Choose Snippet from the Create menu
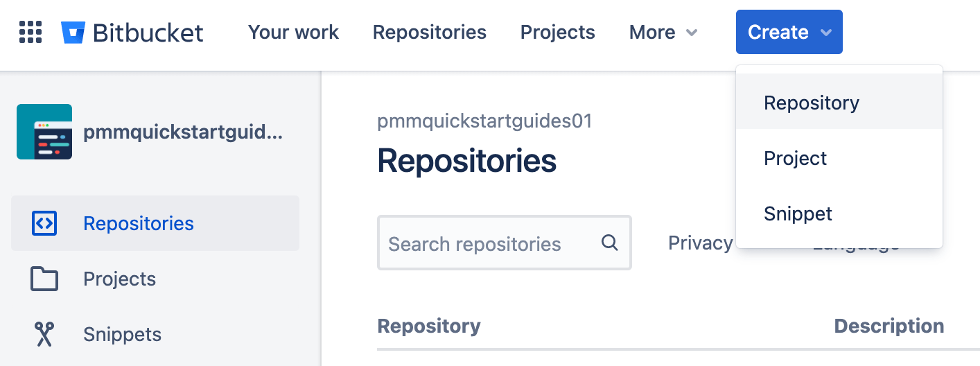 [798, 214]
